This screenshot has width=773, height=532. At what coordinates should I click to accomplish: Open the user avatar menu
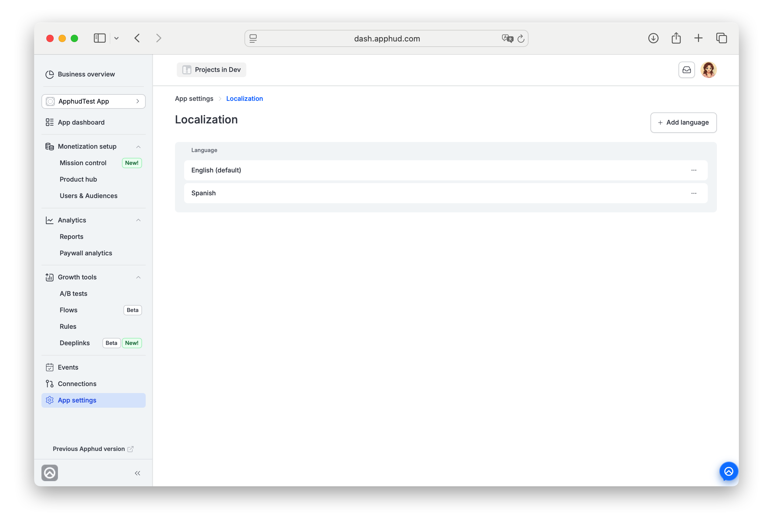click(709, 70)
